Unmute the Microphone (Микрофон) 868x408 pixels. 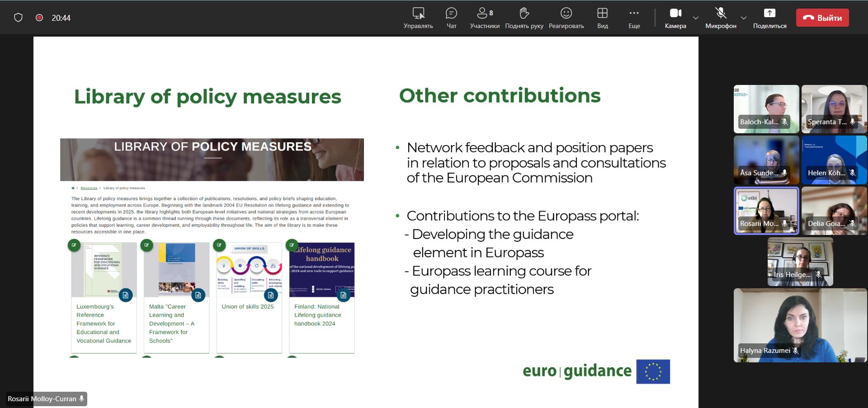(x=721, y=18)
